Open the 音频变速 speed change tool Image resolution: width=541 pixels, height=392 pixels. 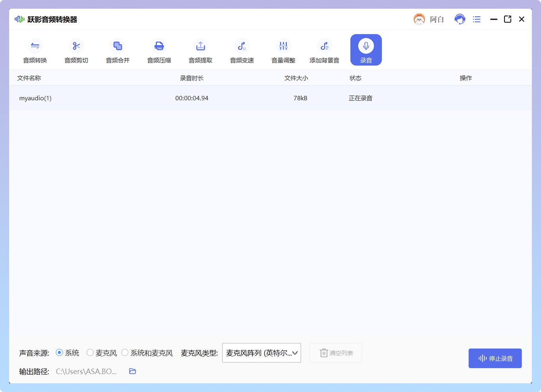[242, 51]
